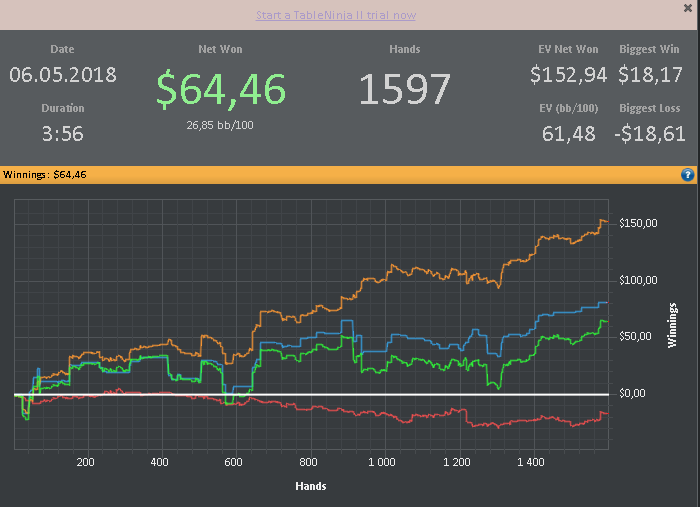This screenshot has width=700, height=507.
Task: Click the $150,00 axis label
Action: pyautogui.click(x=638, y=223)
